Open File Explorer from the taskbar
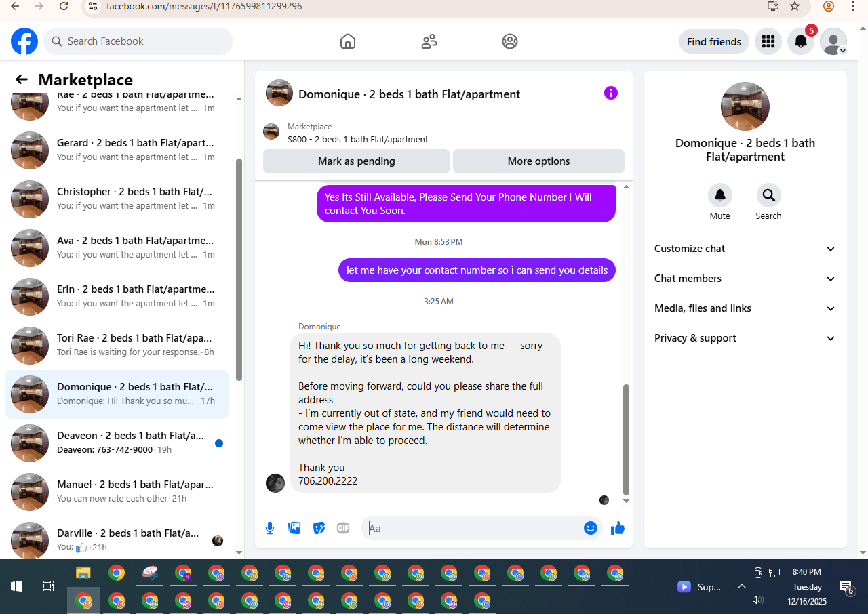This screenshot has height=614, width=868. click(x=83, y=573)
